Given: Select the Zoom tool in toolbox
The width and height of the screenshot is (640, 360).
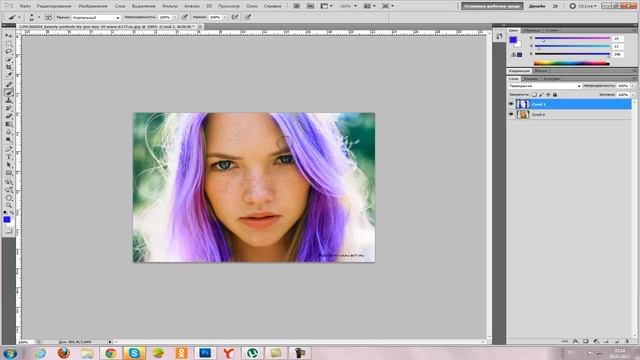Looking at the screenshot, I should click(x=9, y=206).
